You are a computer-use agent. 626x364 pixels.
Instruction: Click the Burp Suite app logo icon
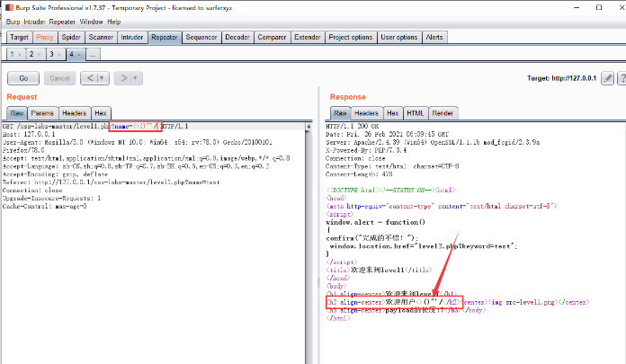coord(9,7)
